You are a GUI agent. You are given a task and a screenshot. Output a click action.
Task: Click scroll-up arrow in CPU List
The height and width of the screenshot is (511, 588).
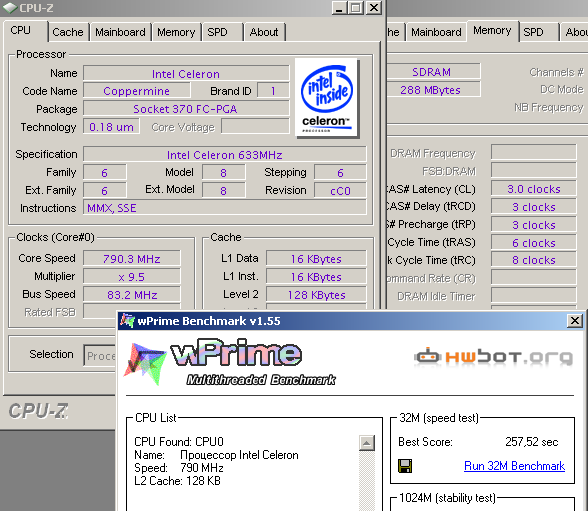(x=367, y=443)
